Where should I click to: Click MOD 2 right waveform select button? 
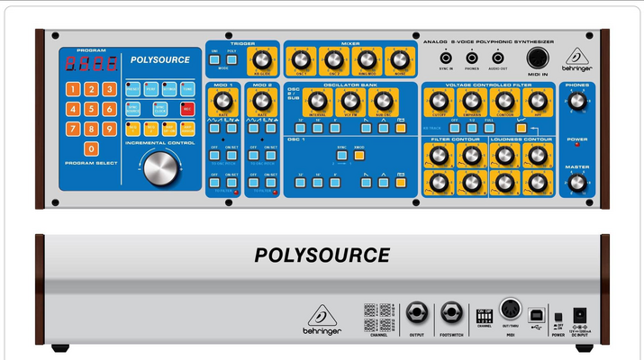pyautogui.click(x=271, y=128)
